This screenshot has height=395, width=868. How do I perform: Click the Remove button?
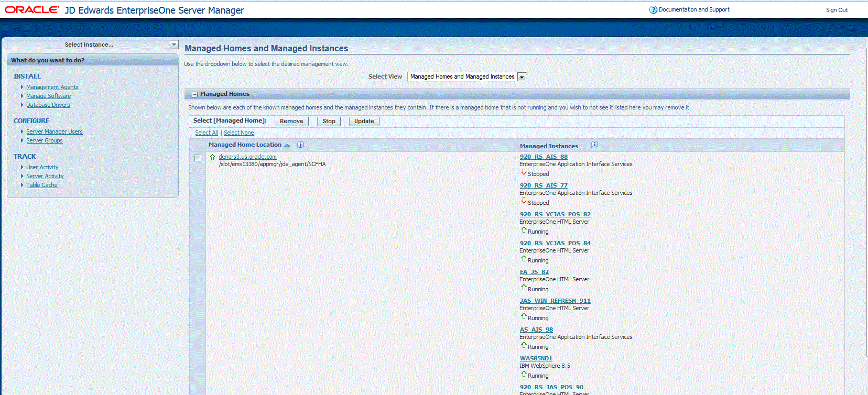(291, 121)
